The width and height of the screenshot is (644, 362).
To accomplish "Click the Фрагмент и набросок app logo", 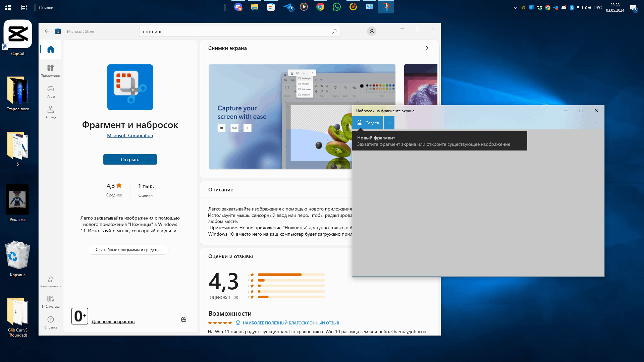I will point(130,87).
